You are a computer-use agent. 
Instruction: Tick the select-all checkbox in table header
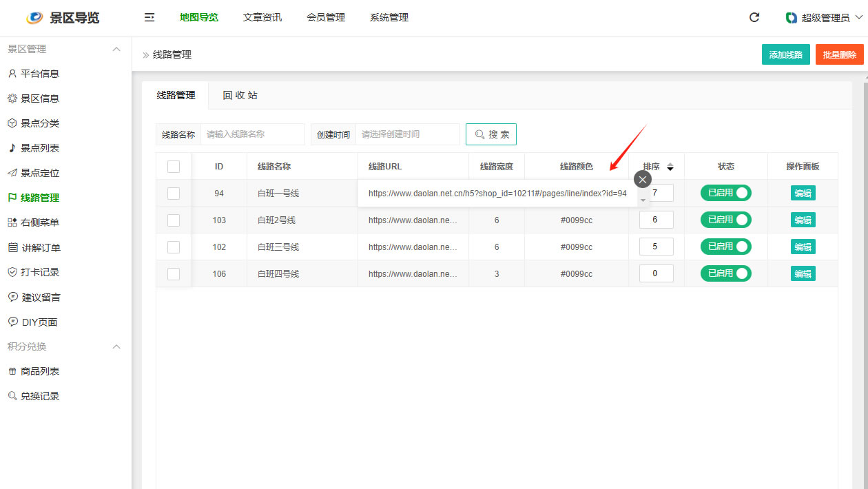coord(174,167)
